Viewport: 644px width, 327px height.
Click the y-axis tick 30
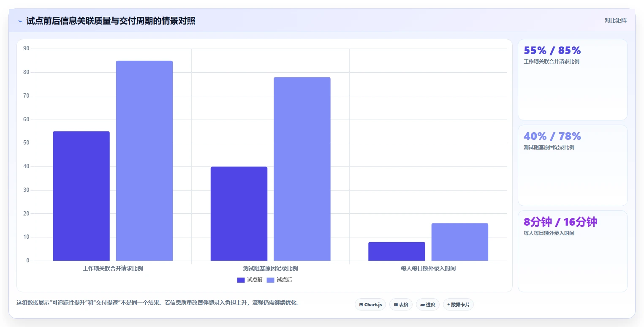pyautogui.click(x=26, y=190)
